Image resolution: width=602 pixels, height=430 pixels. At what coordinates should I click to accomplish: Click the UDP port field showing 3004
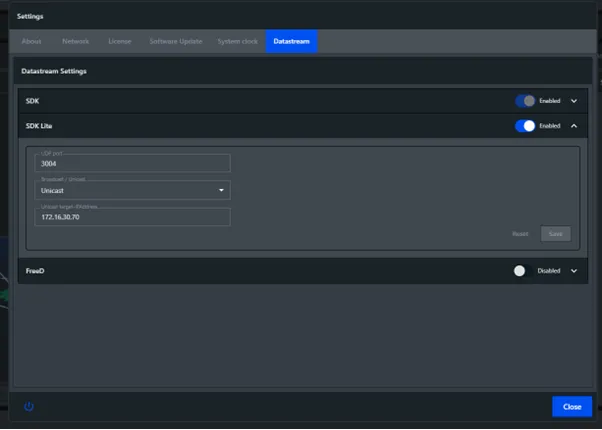[132, 164]
